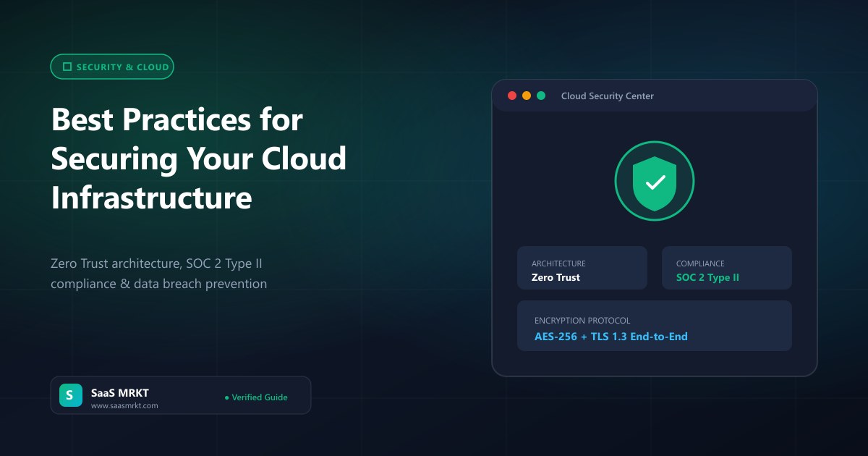The image size is (868, 456).
Task: Click the headline Best Practices for Securing
Action: [199, 159]
